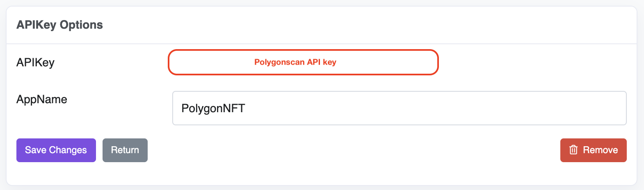Click the purple Save Changes button

(56, 150)
